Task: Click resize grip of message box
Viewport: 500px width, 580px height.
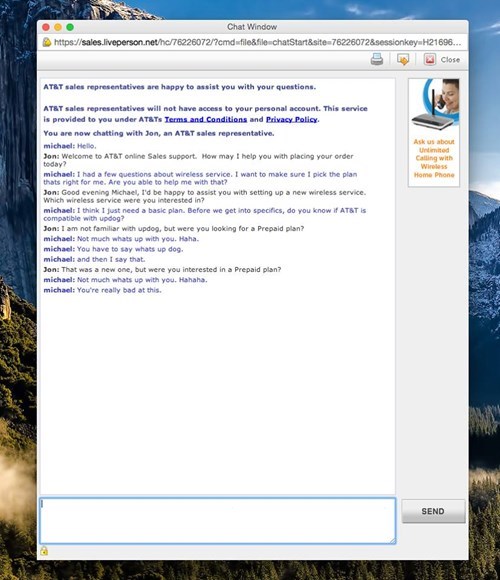Action: tap(392, 541)
